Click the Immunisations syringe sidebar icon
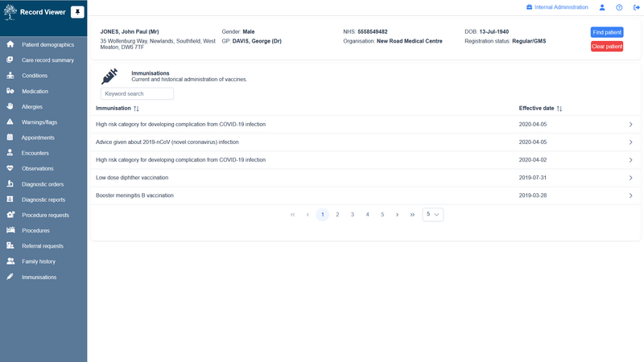This screenshot has height=362, width=644. click(x=10, y=277)
